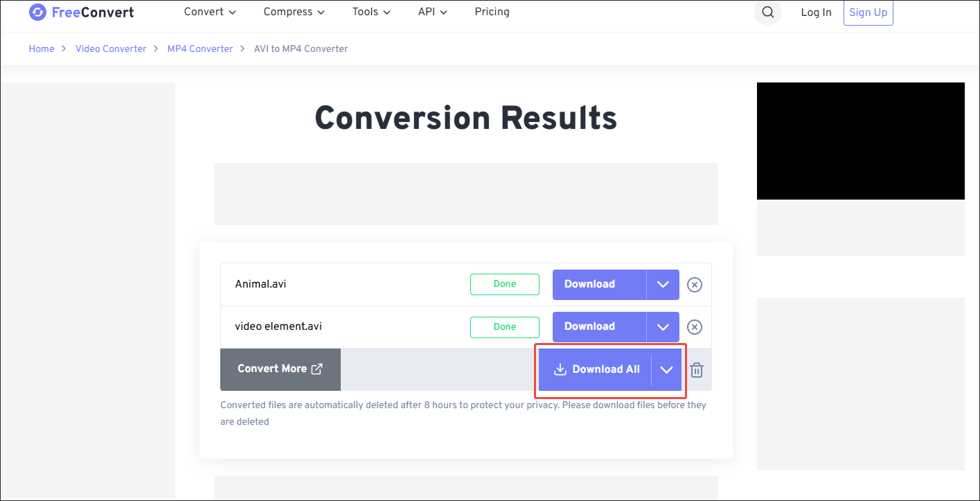Screen dimensions: 980x501
Task: Click the Sign Up button
Action: tap(868, 12)
